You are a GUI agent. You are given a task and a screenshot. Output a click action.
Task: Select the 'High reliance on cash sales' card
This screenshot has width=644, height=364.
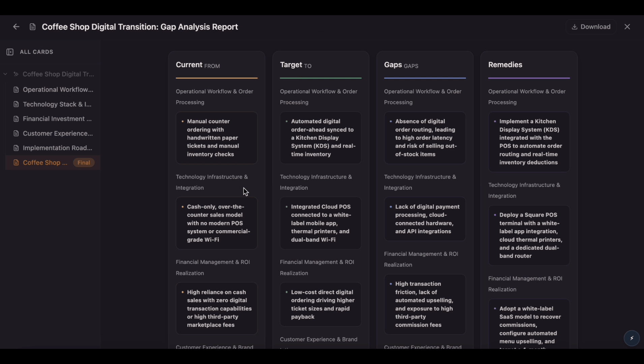coord(216,308)
